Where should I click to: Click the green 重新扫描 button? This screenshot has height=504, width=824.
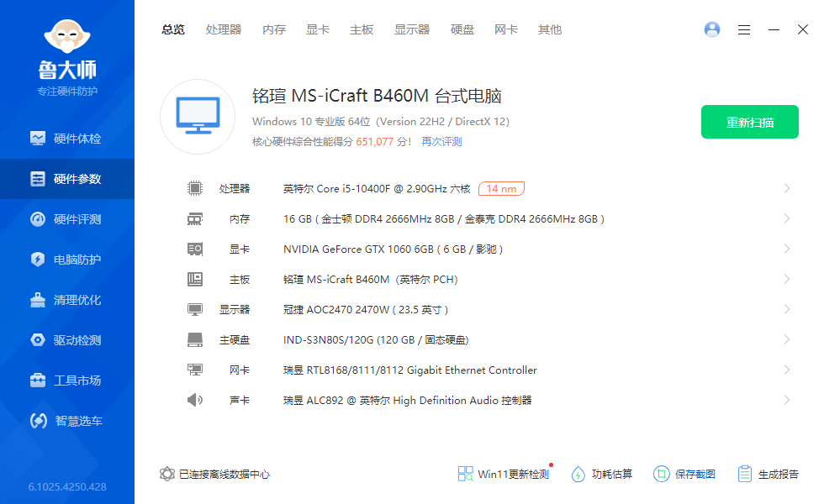750,122
